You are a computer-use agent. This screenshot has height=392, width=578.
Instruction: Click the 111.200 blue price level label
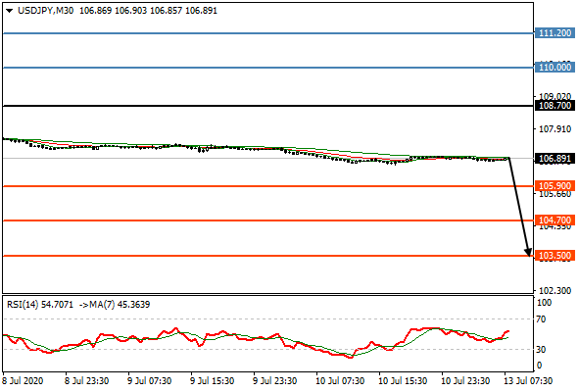(554, 32)
